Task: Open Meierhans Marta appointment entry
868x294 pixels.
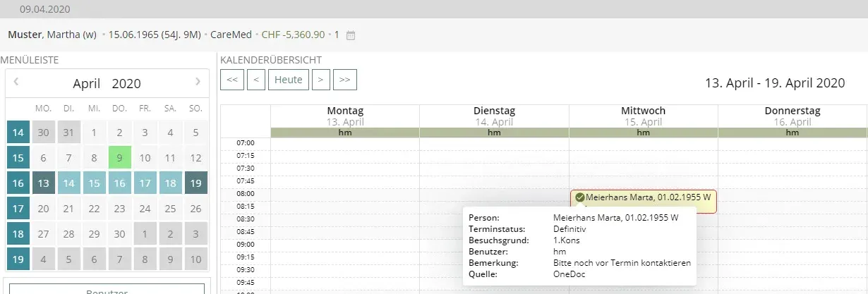Action: click(x=643, y=202)
